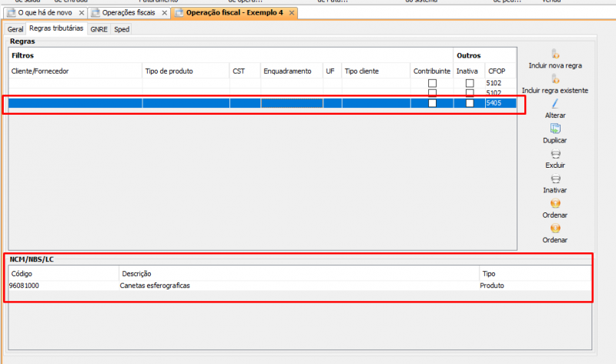Open the O que há de novo tab
The height and width of the screenshot is (364, 616).
(x=45, y=13)
